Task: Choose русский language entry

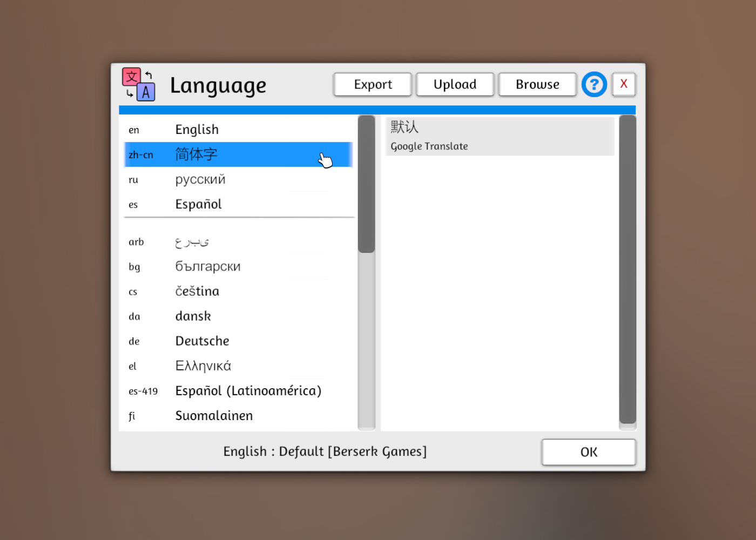Action: pos(238,179)
